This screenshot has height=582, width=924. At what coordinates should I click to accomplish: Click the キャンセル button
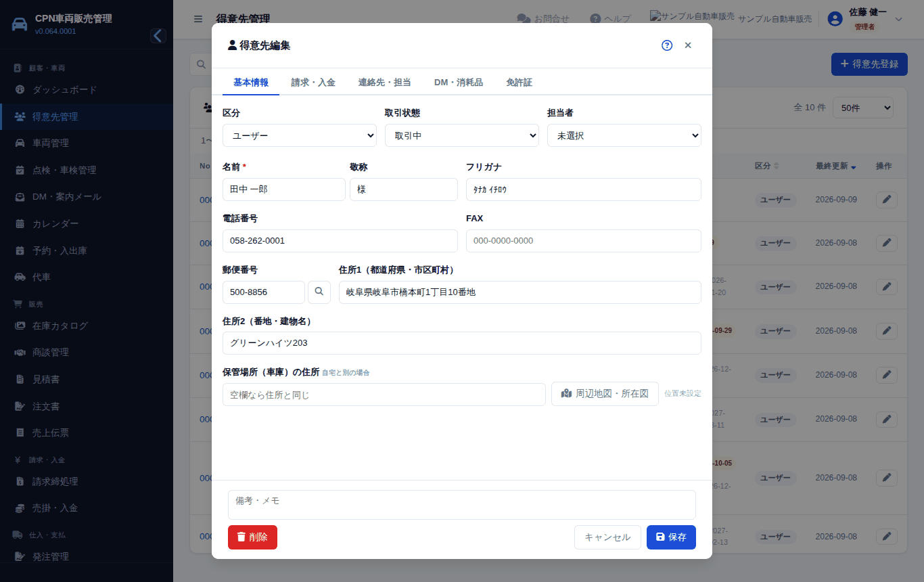click(607, 537)
